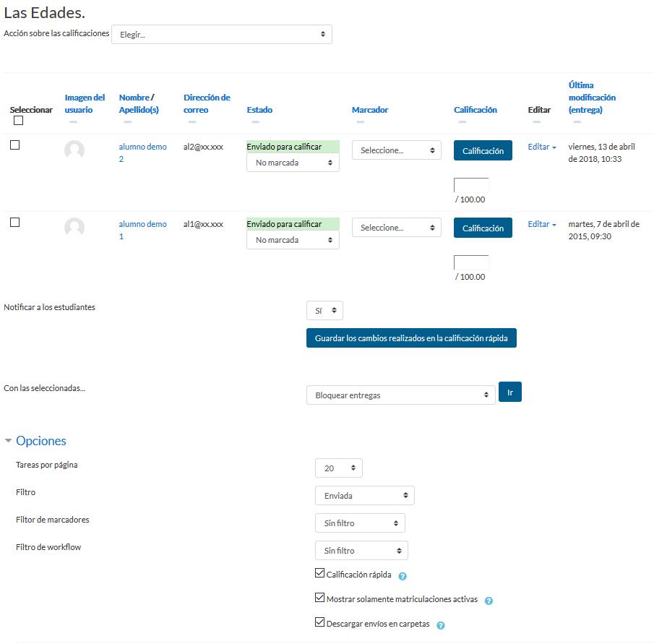
Task: Uncheck Descargar envíos en carpetas
Action: pyautogui.click(x=319, y=622)
